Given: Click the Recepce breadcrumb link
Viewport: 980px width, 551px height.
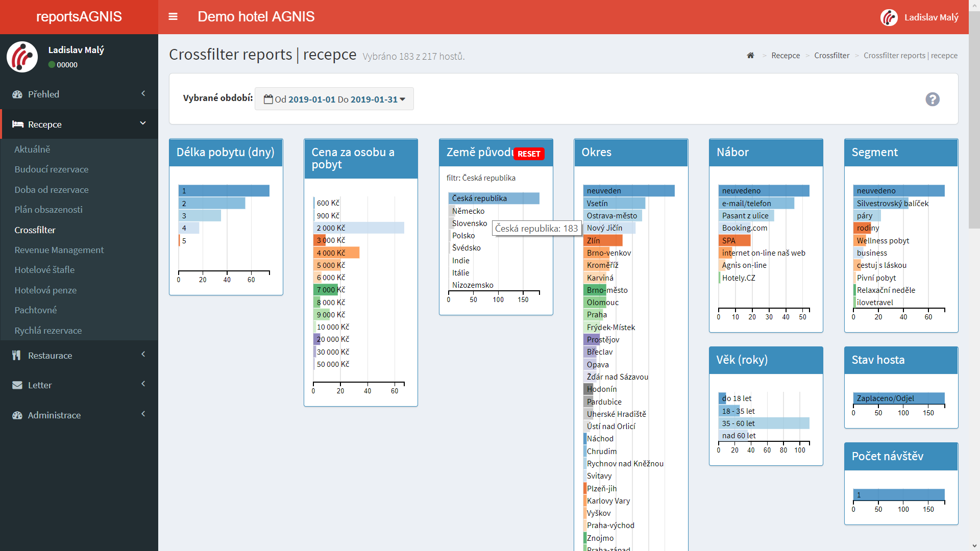Looking at the screenshot, I should point(785,56).
